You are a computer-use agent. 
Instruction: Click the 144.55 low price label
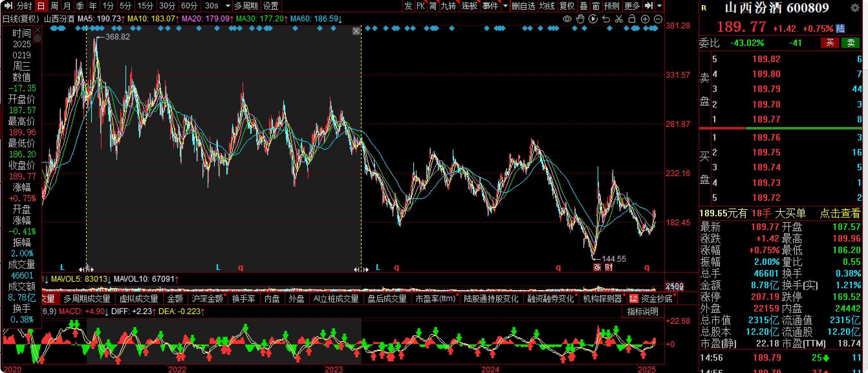point(613,259)
